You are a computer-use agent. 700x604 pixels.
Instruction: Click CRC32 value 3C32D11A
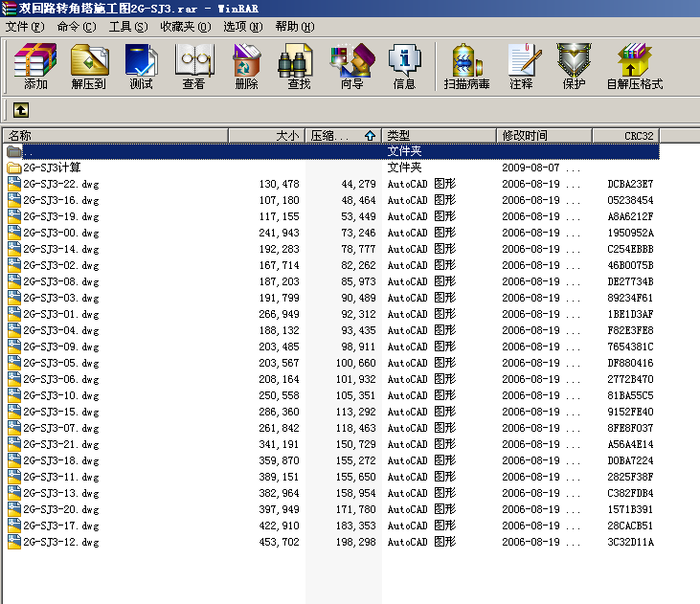[630, 542]
